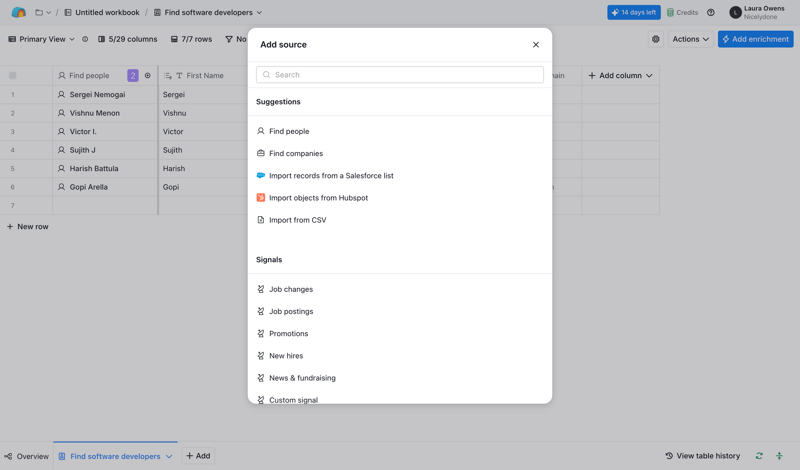Switch to the Overview tab

(27, 456)
